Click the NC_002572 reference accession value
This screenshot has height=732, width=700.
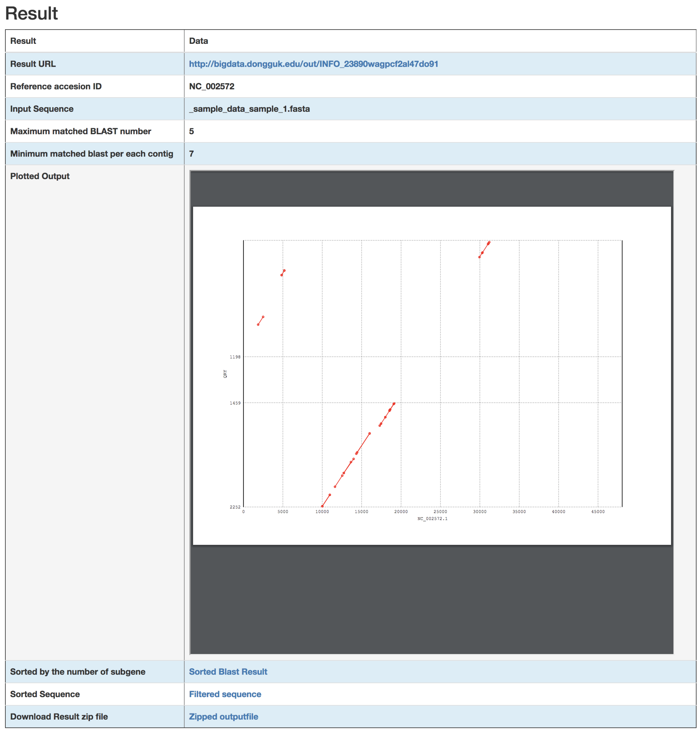coord(211,86)
